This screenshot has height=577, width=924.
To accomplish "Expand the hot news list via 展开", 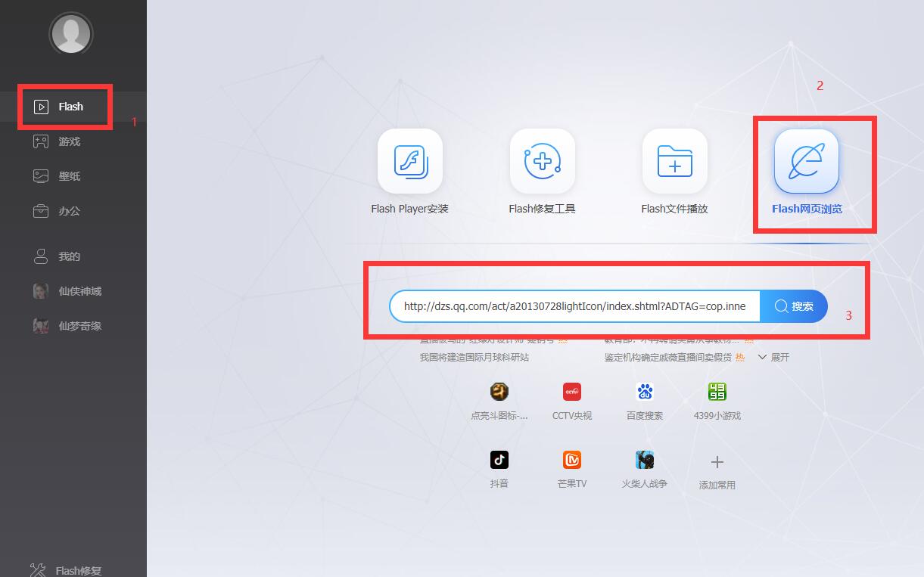I will pyautogui.click(x=773, y=357).
